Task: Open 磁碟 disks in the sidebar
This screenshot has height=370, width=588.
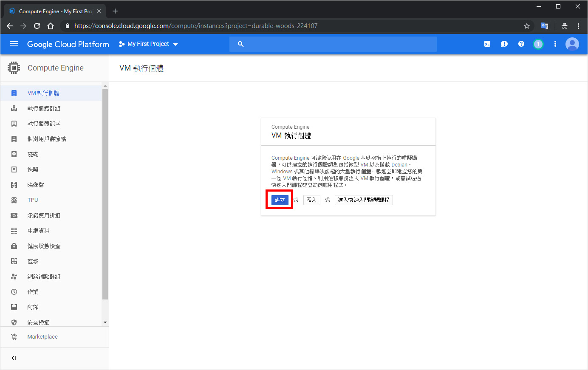Action: tap(51, 154)
